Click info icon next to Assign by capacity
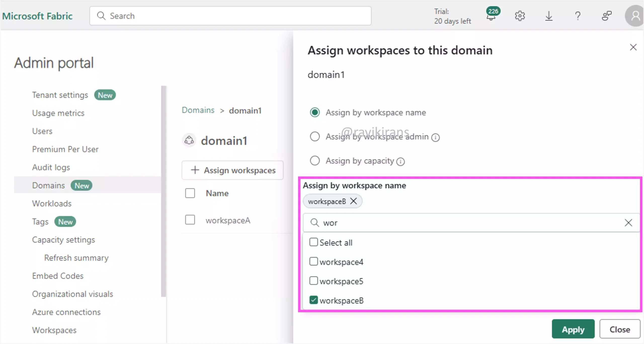This screenshot has height=344, width=644. (x=400, y=161)
